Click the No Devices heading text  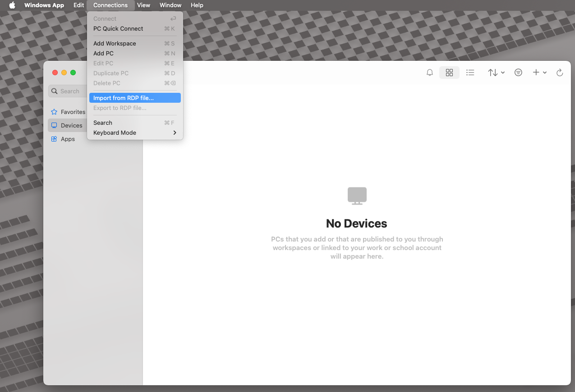[357, 223]
